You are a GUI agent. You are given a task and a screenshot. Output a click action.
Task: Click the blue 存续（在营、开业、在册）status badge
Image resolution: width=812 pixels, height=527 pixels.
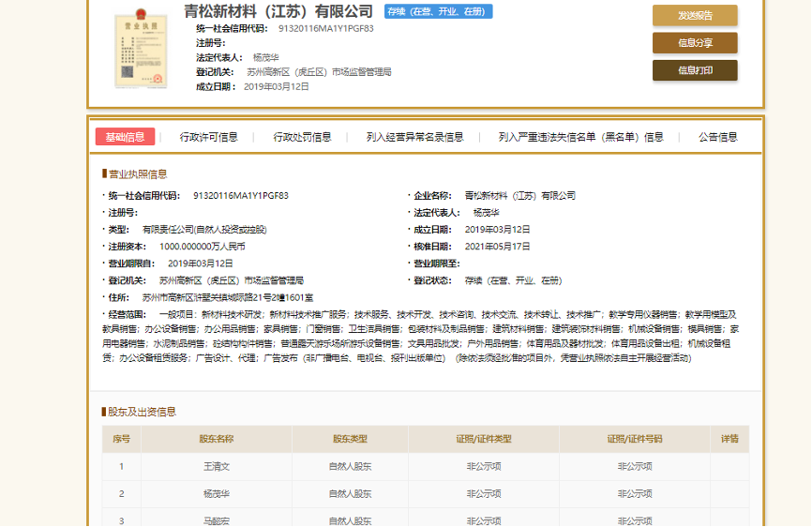438,11
